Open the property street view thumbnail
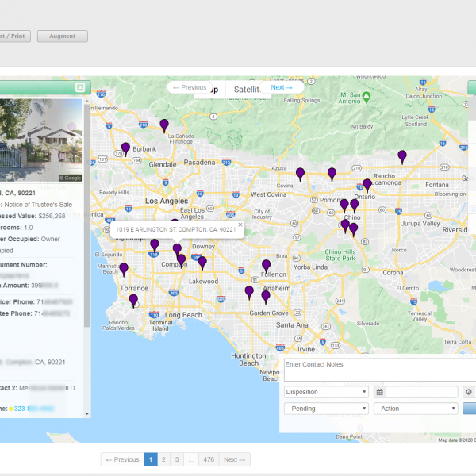 (x=42, y=140)
